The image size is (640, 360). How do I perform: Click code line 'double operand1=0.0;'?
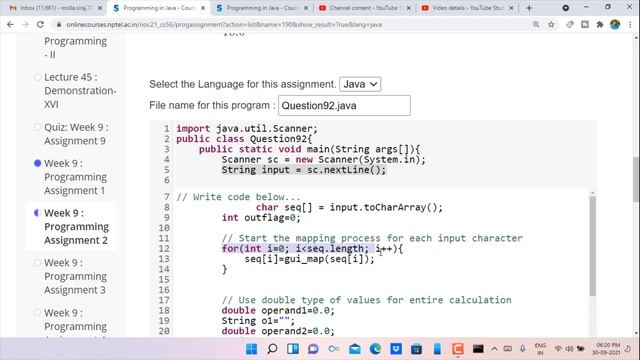(x=278, y=311)
